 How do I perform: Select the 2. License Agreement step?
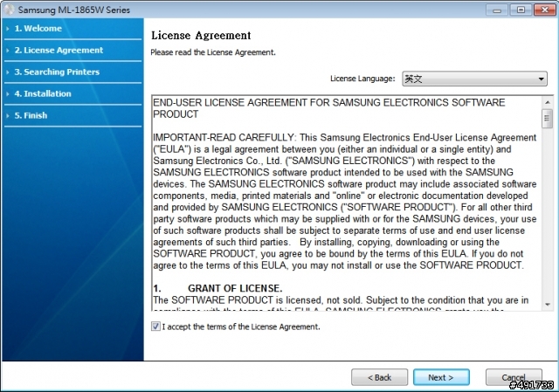point(59,51)
